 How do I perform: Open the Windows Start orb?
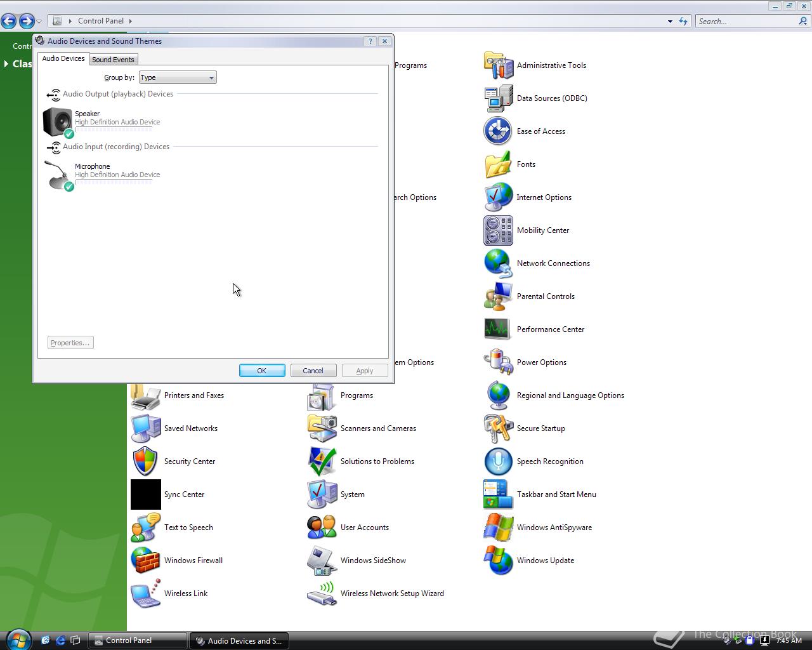pyautogui.click(x=18, y=639)
